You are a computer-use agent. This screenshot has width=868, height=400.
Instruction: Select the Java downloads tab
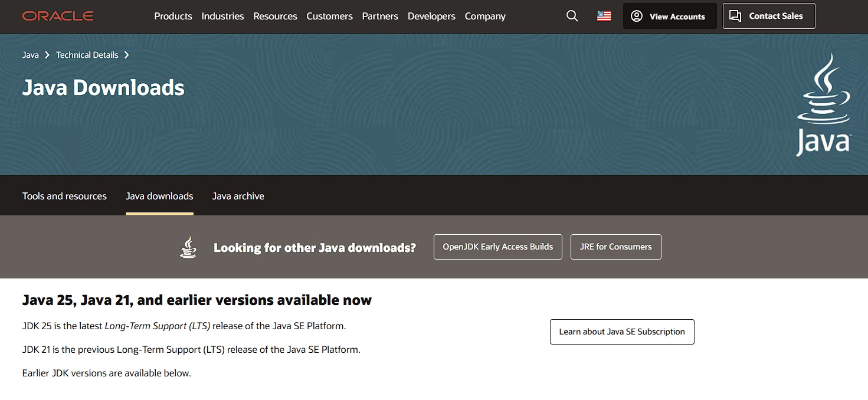(159, 196)
